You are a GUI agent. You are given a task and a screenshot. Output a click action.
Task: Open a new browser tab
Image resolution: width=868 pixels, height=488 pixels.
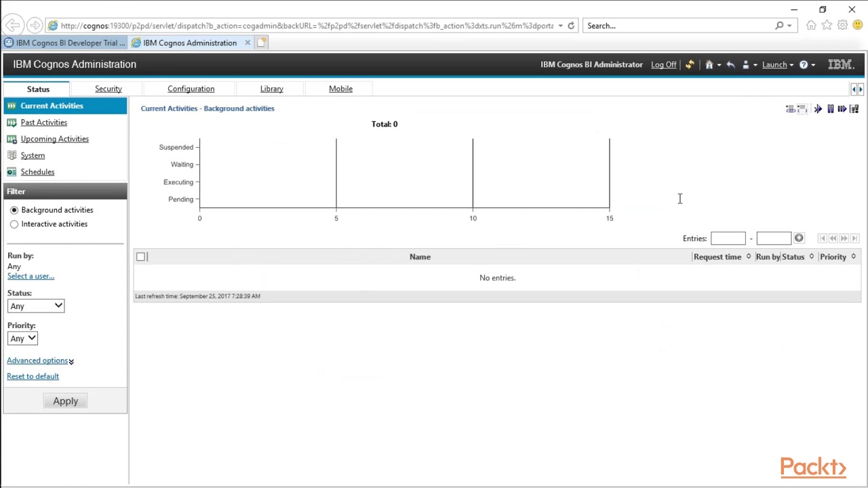click(x=261, y=43)
